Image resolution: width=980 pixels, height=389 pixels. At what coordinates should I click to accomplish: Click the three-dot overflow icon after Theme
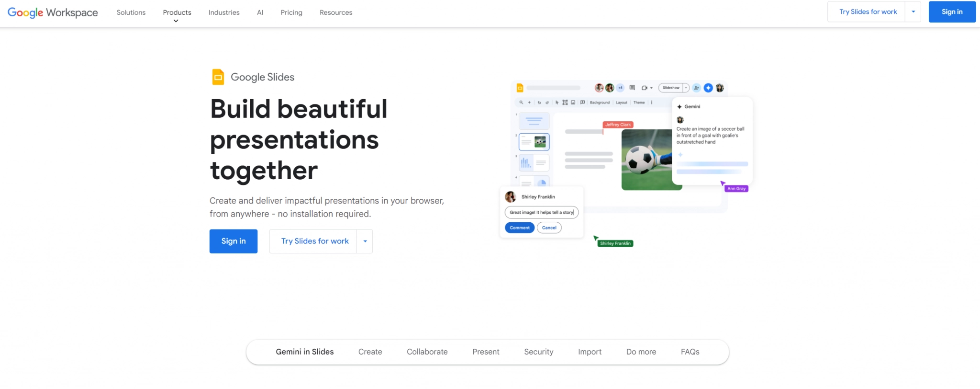(652, 103)
